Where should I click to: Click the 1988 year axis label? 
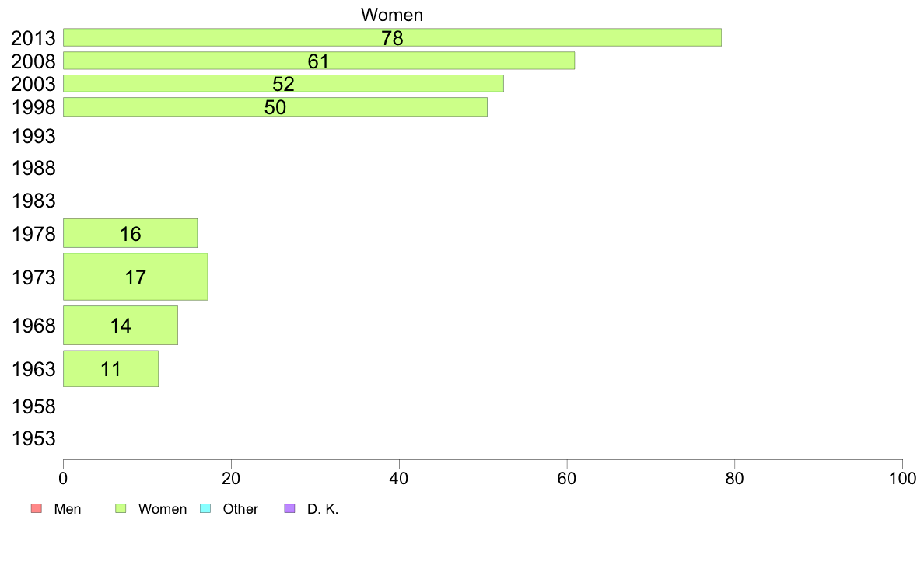[x=33, y=168]
